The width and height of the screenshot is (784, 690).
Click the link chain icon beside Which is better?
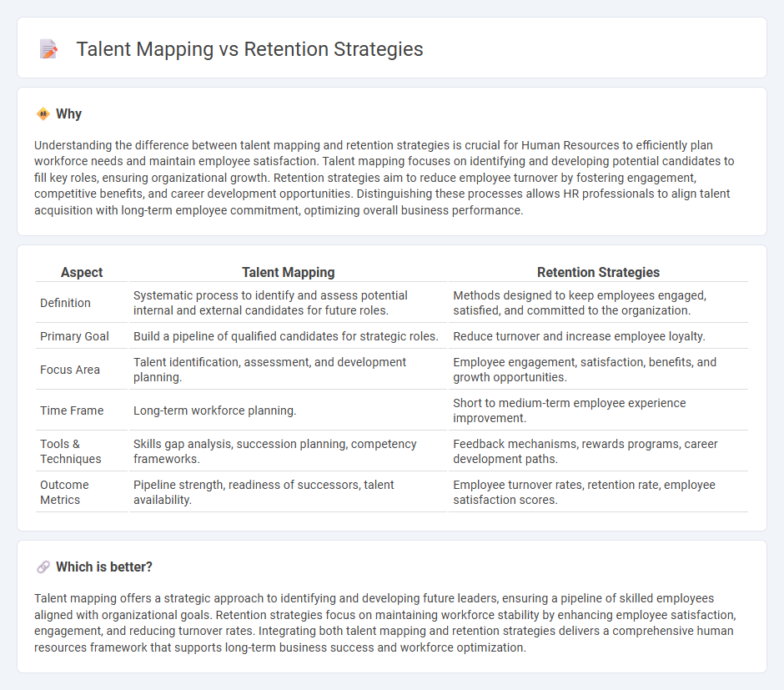(x=43, y=567)
